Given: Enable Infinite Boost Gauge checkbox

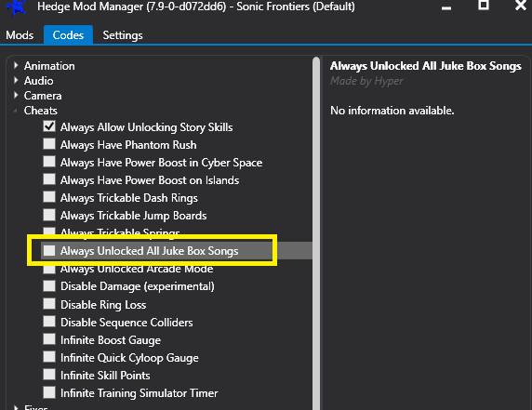Looking at the screenshot, I should (49, 339).
